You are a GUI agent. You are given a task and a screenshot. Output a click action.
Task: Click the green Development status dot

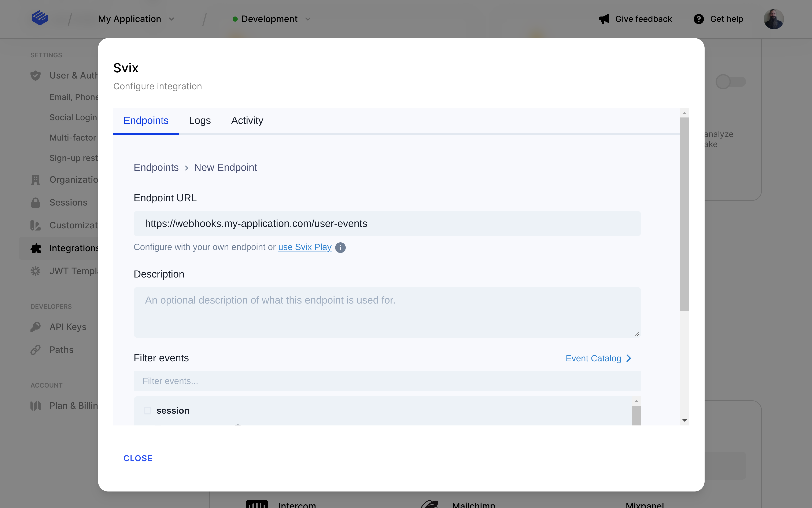click(235, 19)
